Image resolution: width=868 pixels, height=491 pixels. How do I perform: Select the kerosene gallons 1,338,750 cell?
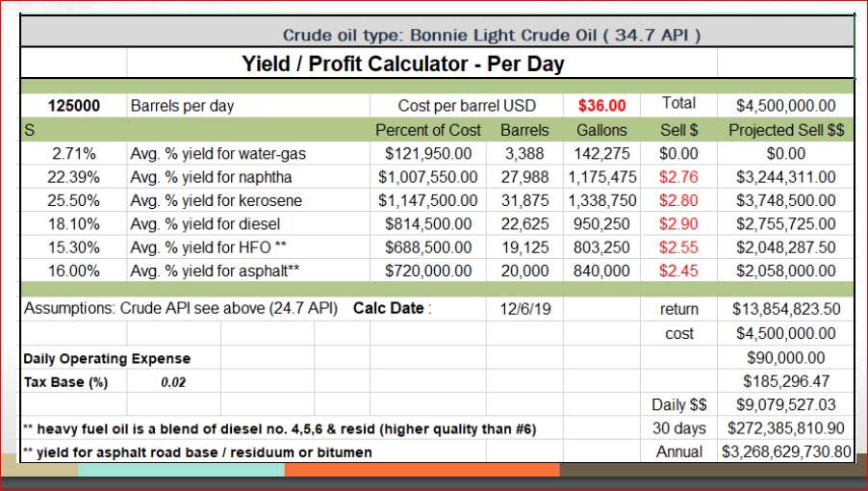(602, 200)
